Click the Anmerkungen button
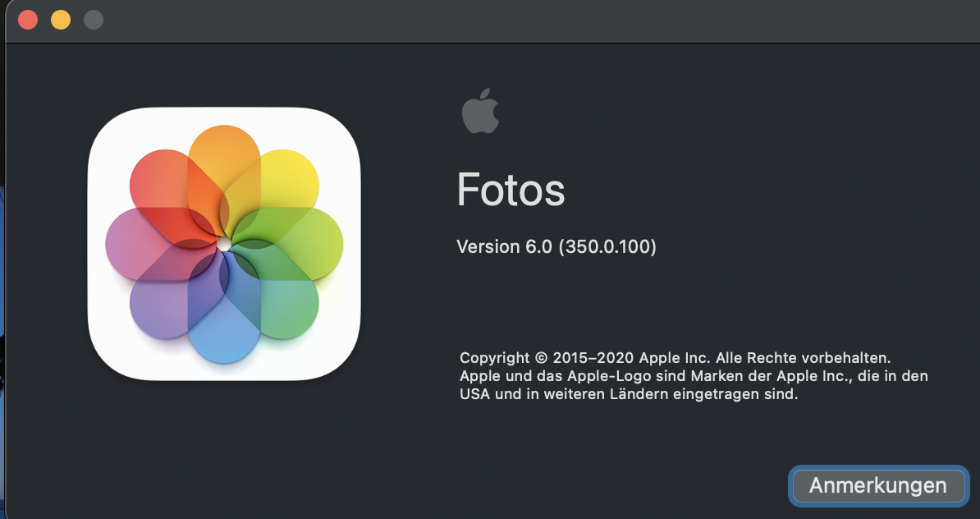Image resolution: width=980 pixels, height=519 pixels. point(877,485)
